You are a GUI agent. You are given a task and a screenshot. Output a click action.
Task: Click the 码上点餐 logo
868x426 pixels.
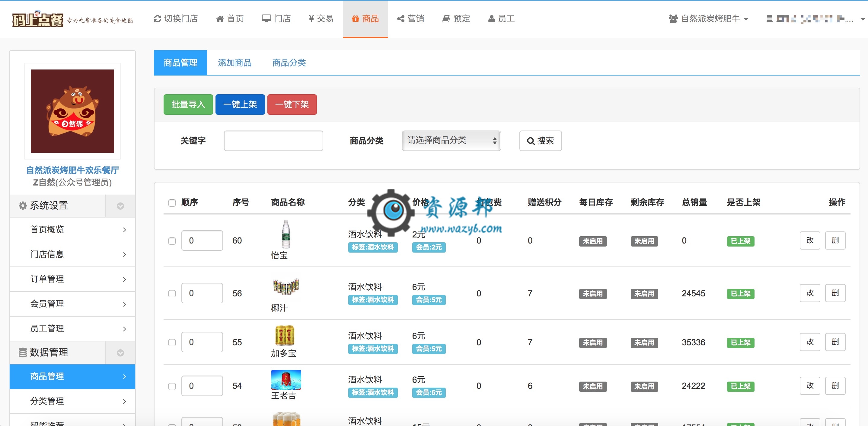click(x=37, y=19)
